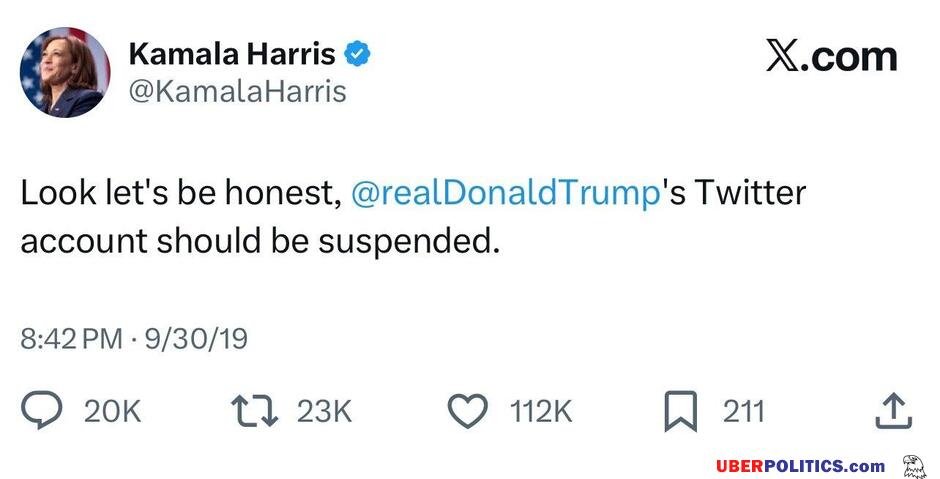Click the share upload arrow icon
Image resolution: width=940 pixels, height=479 pixels.
(x=893, y=411)
